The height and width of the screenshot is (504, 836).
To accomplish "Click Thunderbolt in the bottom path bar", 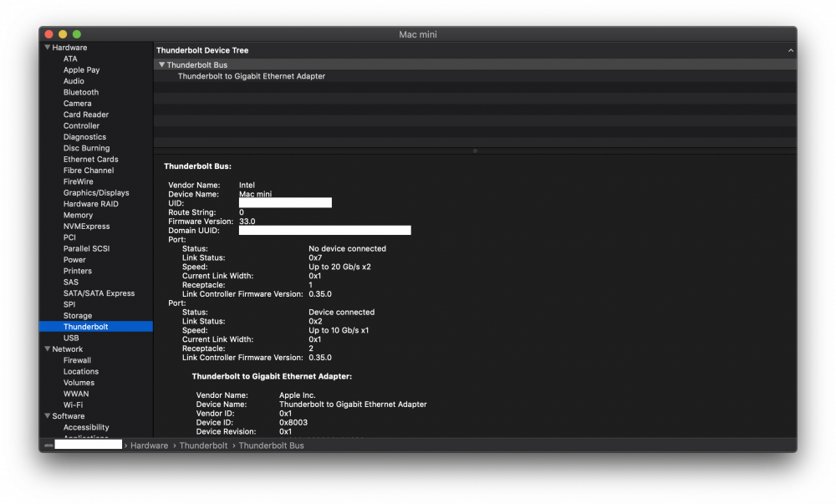I will (x=203, y=445).
